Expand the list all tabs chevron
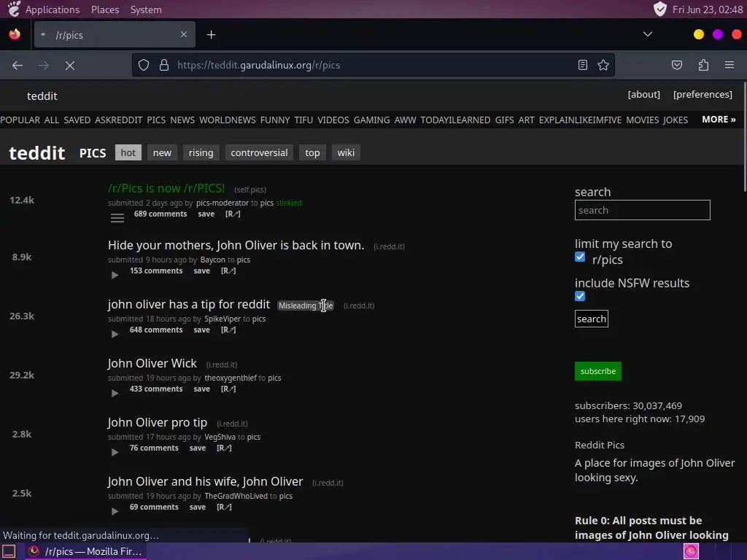Screen dimensions: 747x560 coord(648,34)
